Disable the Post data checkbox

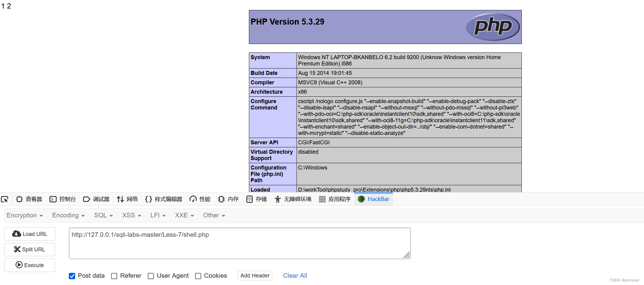pos(72,276)
